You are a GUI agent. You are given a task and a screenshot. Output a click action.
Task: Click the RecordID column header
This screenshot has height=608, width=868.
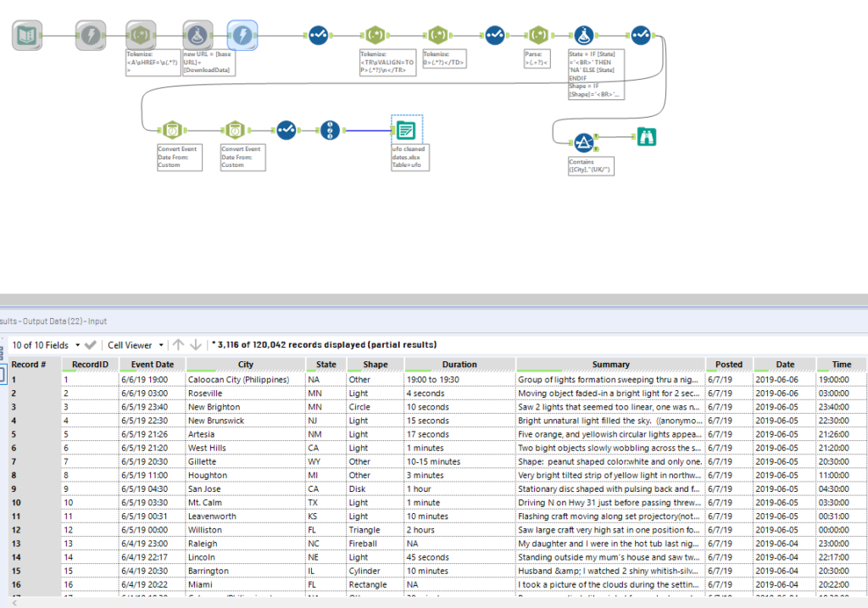[90, 365]
